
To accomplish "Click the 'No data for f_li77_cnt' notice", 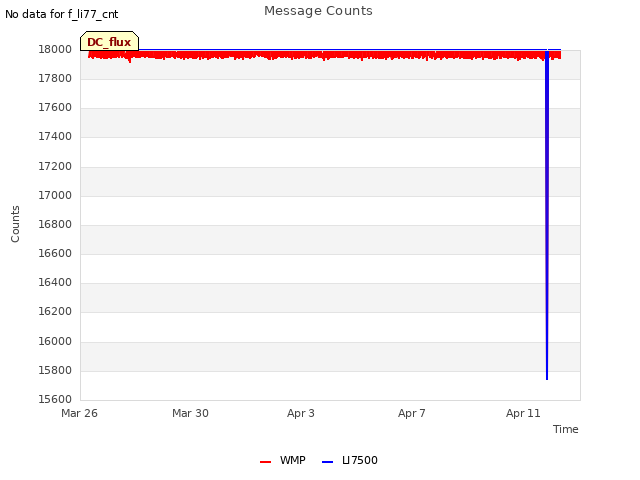I will 62,14.
